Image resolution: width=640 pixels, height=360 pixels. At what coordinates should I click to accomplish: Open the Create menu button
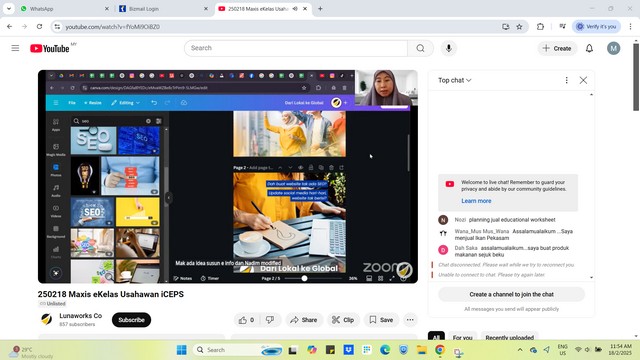pos(557,48)
